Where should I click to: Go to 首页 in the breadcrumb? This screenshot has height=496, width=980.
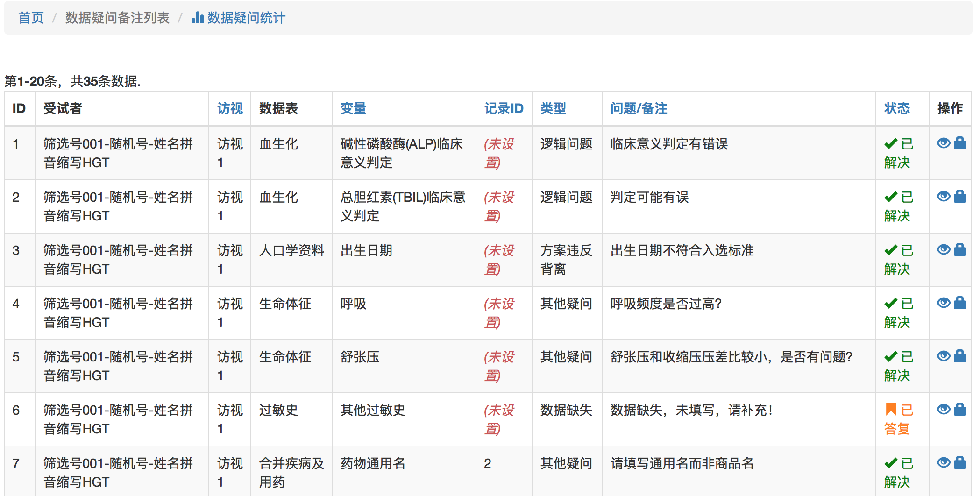click(31, 18)
